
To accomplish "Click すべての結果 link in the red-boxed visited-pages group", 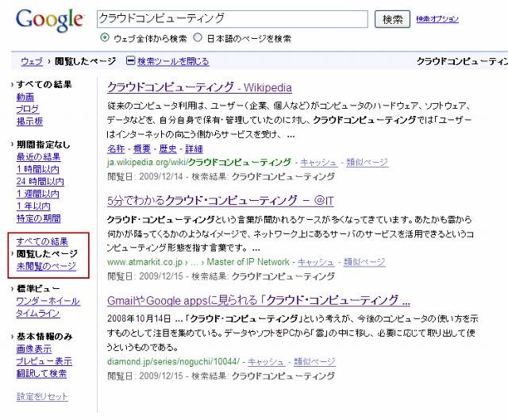I will point(42,242).
